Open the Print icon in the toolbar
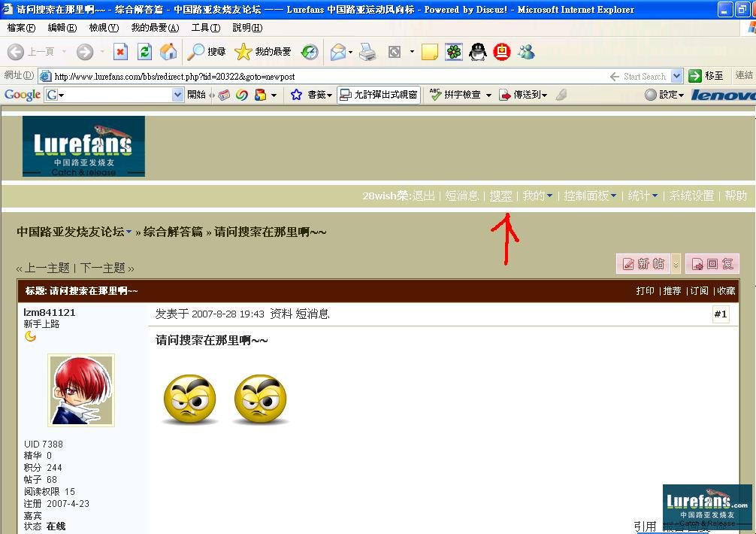 (x=367, y=52)
